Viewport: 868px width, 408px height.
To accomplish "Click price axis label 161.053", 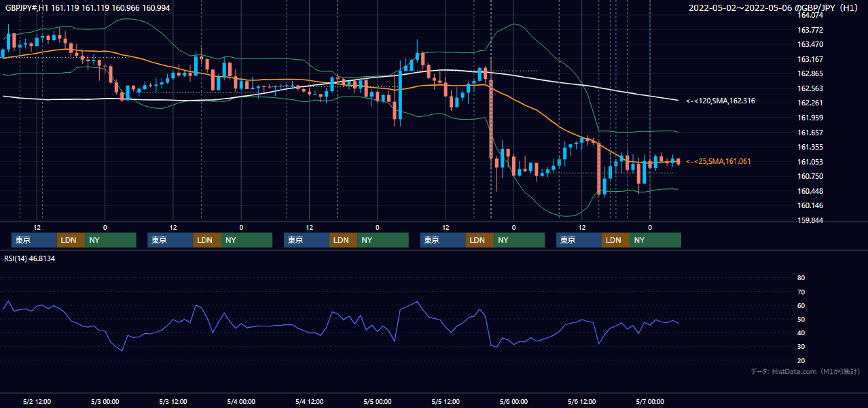I will coord(810,162).
